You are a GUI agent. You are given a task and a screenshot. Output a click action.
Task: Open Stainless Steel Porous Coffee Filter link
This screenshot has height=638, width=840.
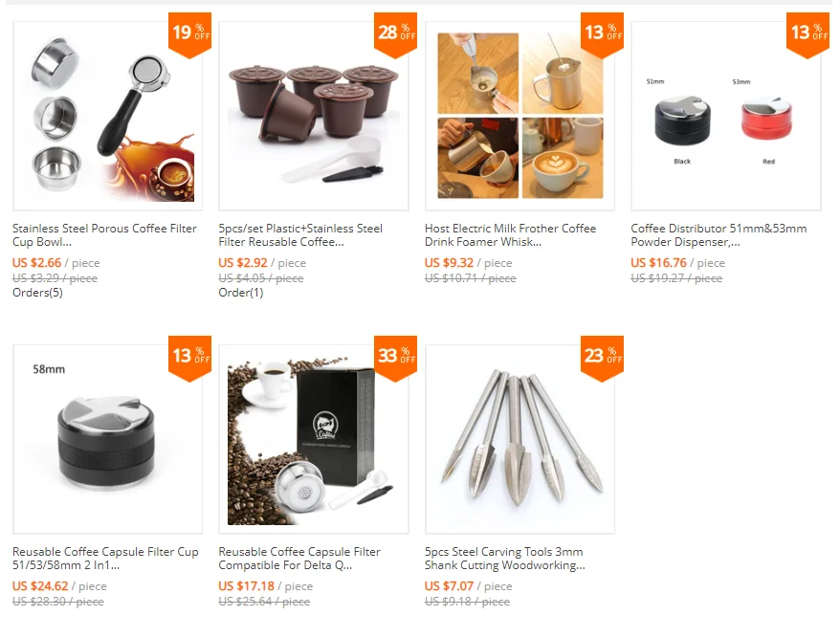[104, 234]
